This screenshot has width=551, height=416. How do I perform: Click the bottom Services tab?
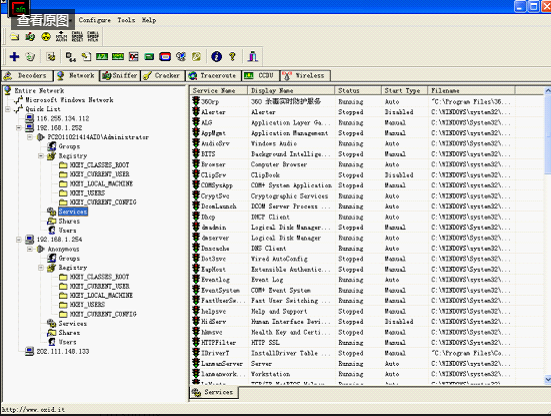[214, 392]
